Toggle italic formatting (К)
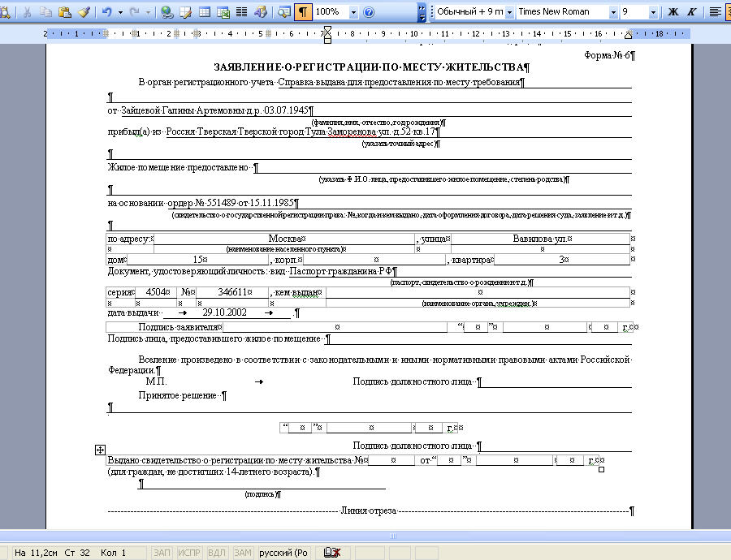Image resolution: width=731 pixels, height=560 pixels. coord(692,12)
